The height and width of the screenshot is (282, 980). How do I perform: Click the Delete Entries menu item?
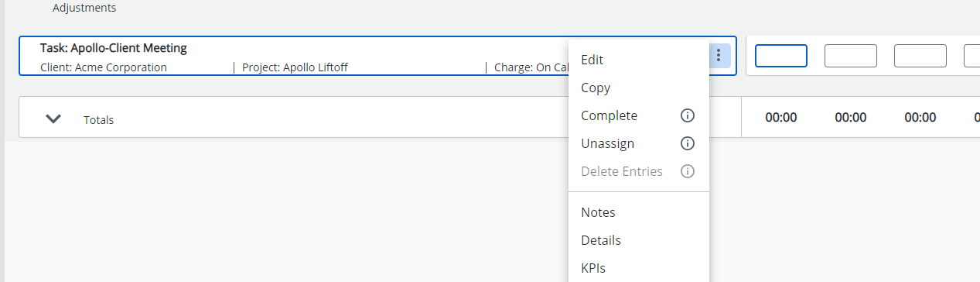(x=622, y=171)
